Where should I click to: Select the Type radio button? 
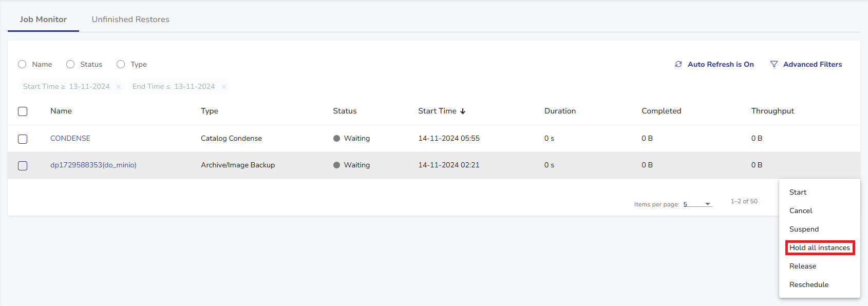pos(121,64)
